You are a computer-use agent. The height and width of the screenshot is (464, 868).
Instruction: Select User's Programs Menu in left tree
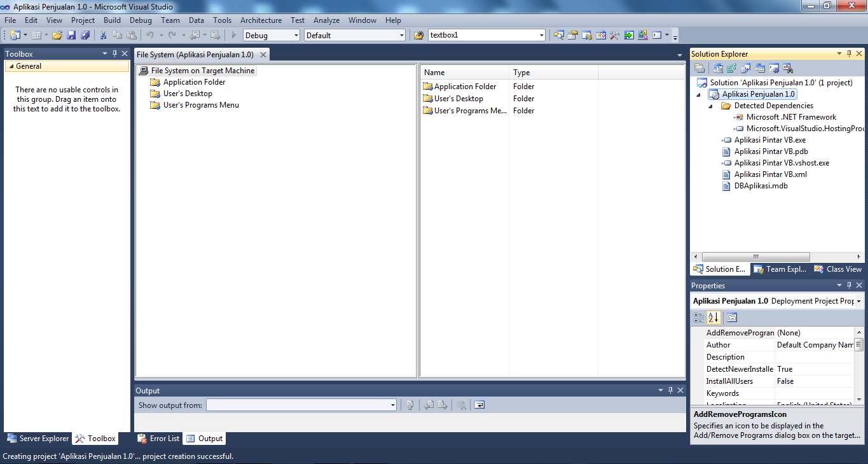coord(201,105)
